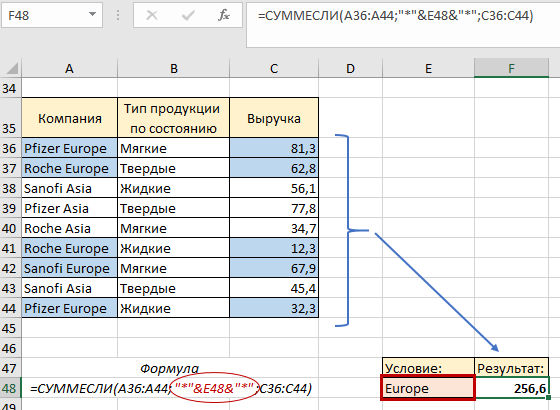
Task: Click the Cancel (X) formula bar icon
Action: 152,15
